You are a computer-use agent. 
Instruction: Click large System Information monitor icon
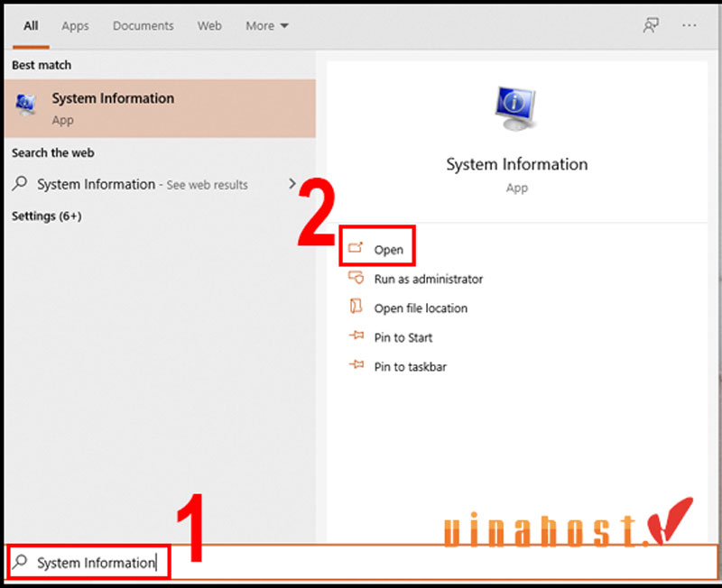[x=515, y=108]
